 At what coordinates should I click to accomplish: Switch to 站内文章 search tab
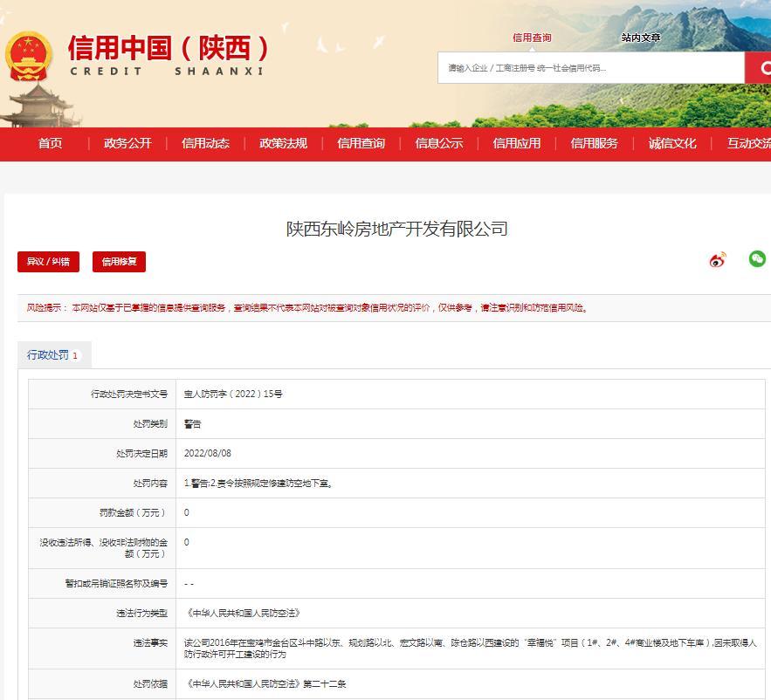[641, 38]
